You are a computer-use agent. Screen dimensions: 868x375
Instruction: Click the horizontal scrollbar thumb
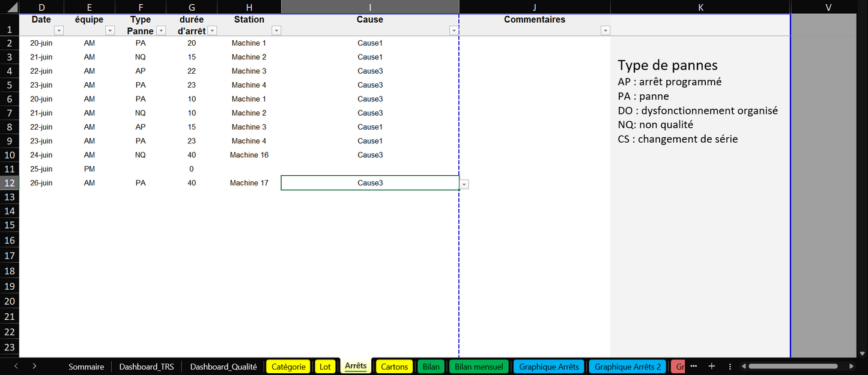click(x=792, y=366)
